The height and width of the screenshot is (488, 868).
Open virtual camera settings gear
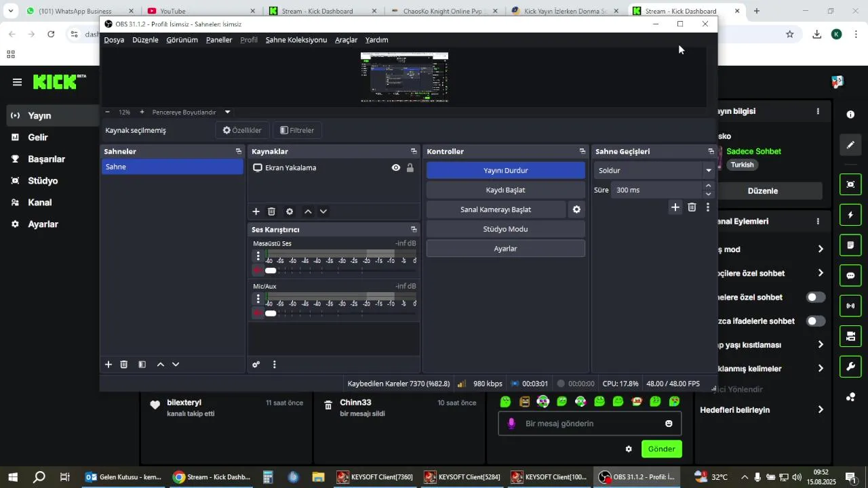coord(576,209)
